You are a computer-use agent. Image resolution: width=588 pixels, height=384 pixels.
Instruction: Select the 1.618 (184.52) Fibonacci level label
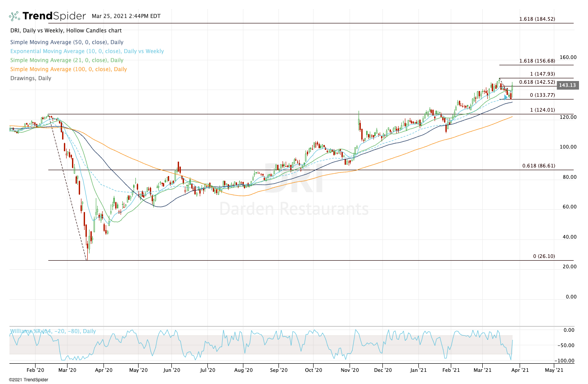[x=537, y=19]
